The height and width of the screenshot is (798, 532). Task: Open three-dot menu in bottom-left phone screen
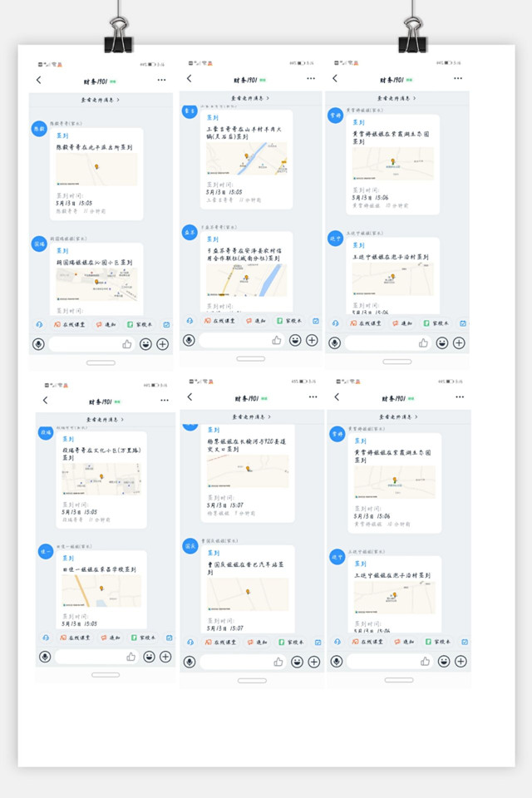click(x=165, y=400)
